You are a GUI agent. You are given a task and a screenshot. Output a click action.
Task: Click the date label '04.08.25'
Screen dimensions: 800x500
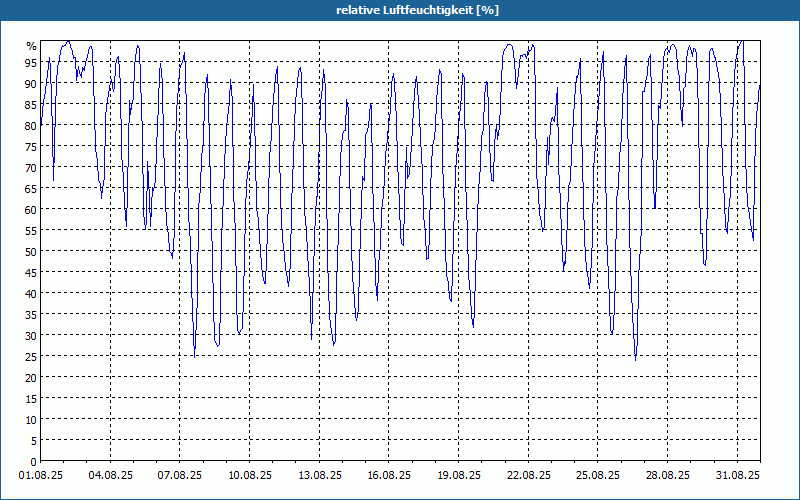111,476
